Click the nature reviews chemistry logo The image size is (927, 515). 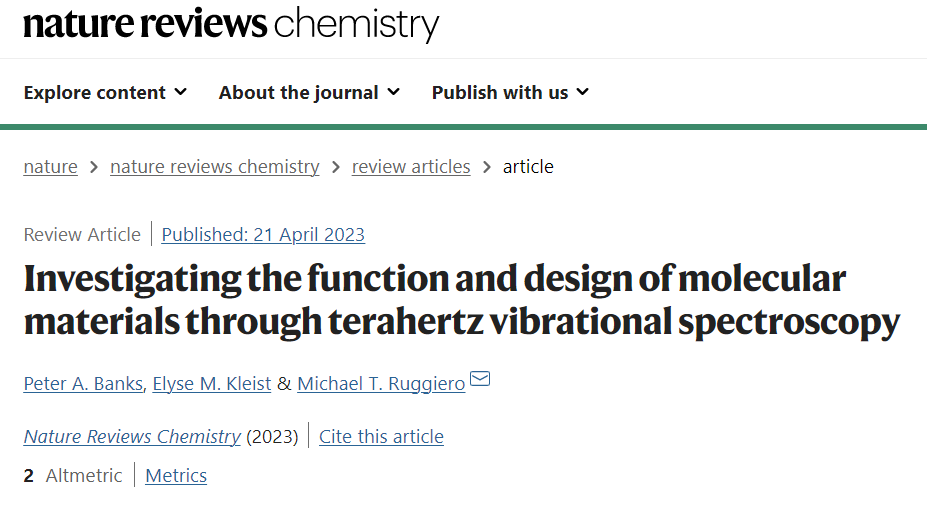(x=231, y=24)
